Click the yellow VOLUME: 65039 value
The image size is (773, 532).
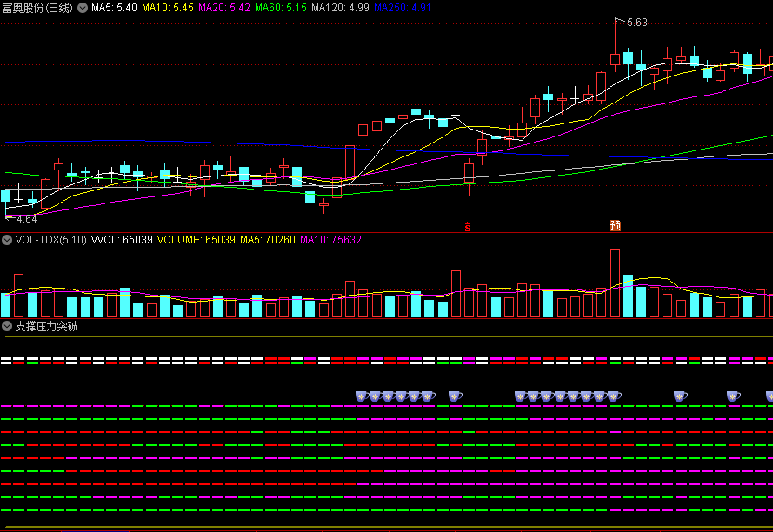pos(197,240)
